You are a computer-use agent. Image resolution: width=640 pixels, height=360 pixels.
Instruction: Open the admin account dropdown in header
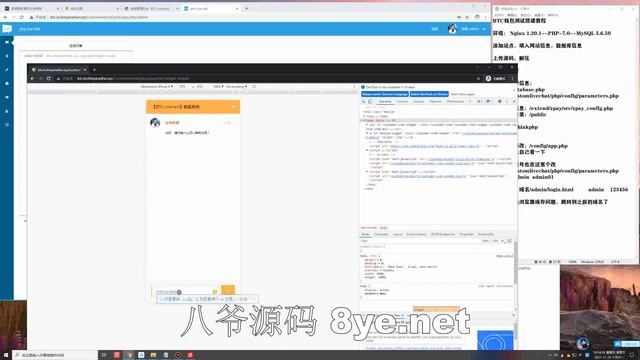click(473, 29)
